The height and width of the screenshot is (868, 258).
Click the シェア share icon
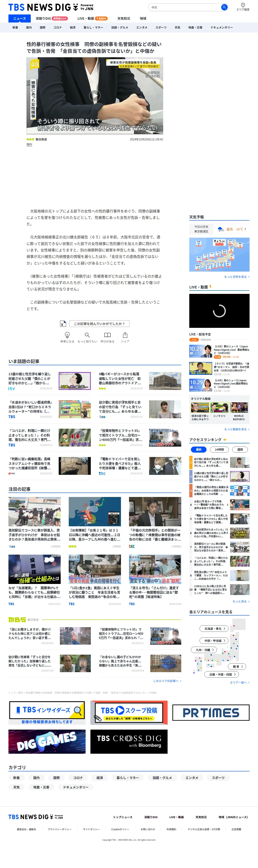[125, 335]
